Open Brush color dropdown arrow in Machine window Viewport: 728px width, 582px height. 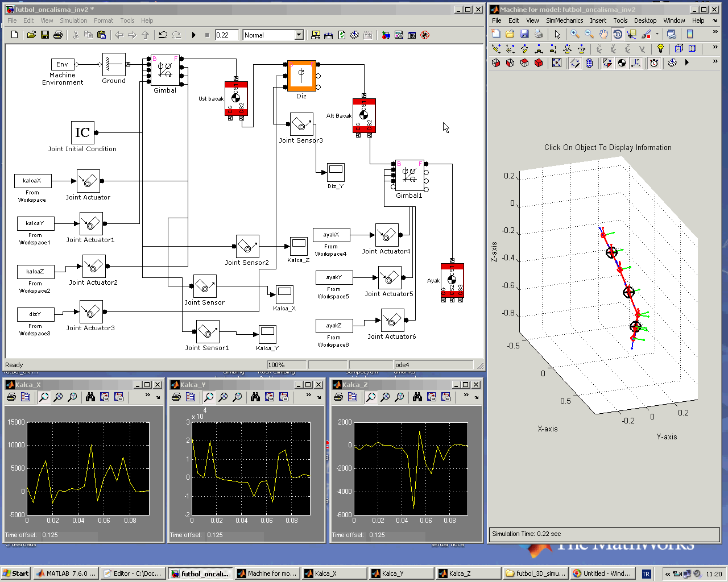657,34
